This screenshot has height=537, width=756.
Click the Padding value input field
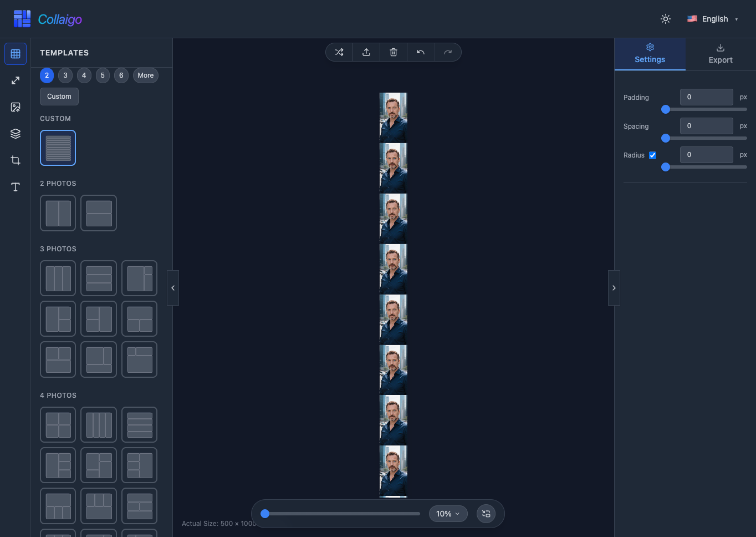[707, 97]
